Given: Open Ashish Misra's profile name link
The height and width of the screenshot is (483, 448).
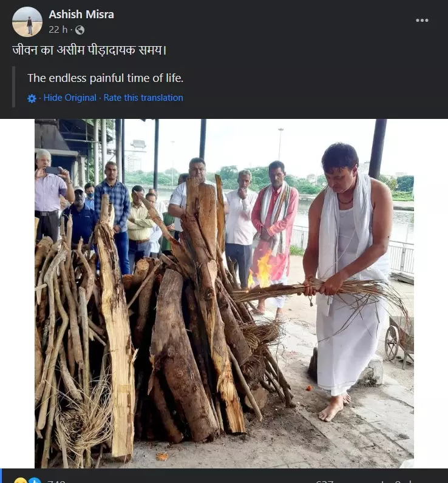Looking at the screenshot, I should pos(81,15).
